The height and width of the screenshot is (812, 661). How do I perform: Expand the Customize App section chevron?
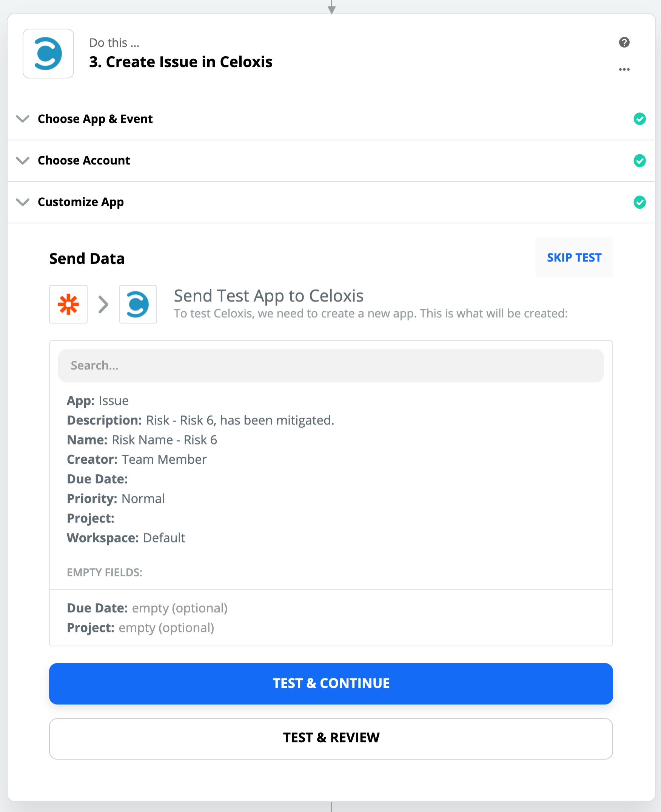point(23,202)
